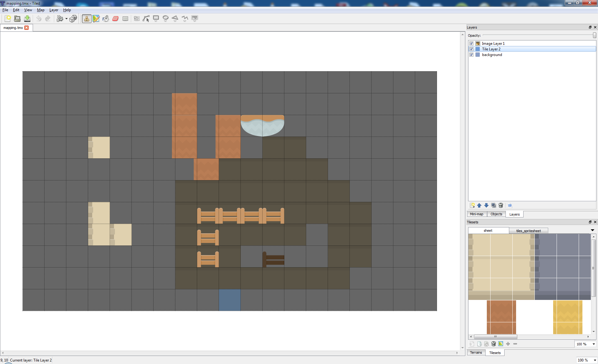Viewport: 598px width, 364px height.
Task: Select the Insert Rectangle tool
Action: click(x=156, y=19)
